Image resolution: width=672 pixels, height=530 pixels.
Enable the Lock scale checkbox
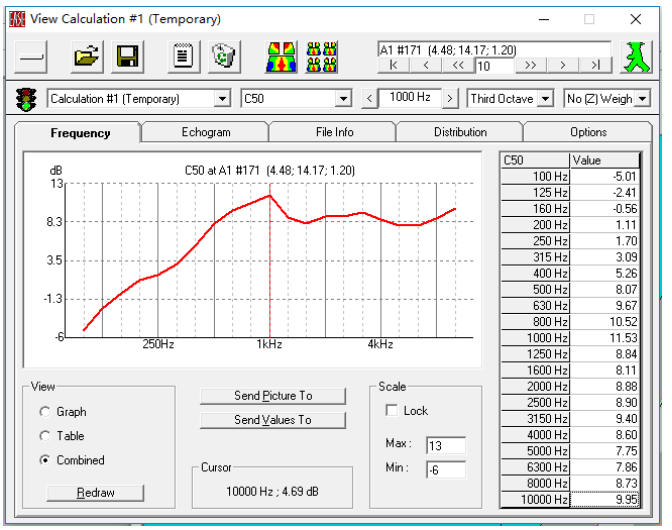tap(392, 411)
